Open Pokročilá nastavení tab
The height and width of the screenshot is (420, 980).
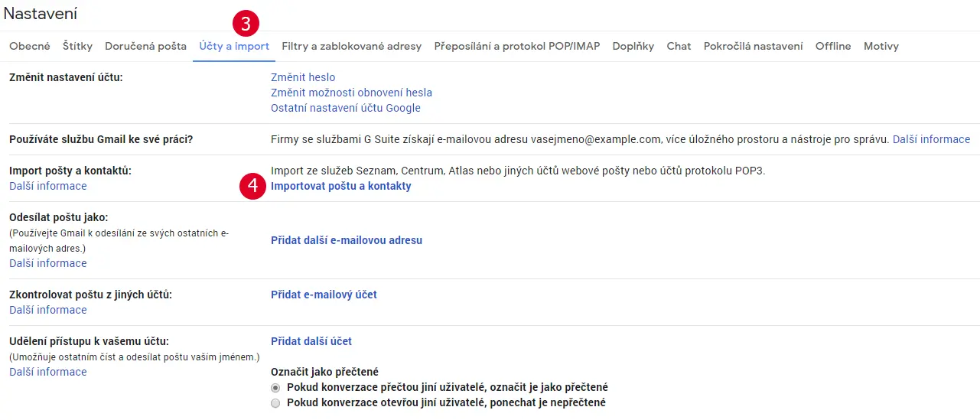[753, 46]
